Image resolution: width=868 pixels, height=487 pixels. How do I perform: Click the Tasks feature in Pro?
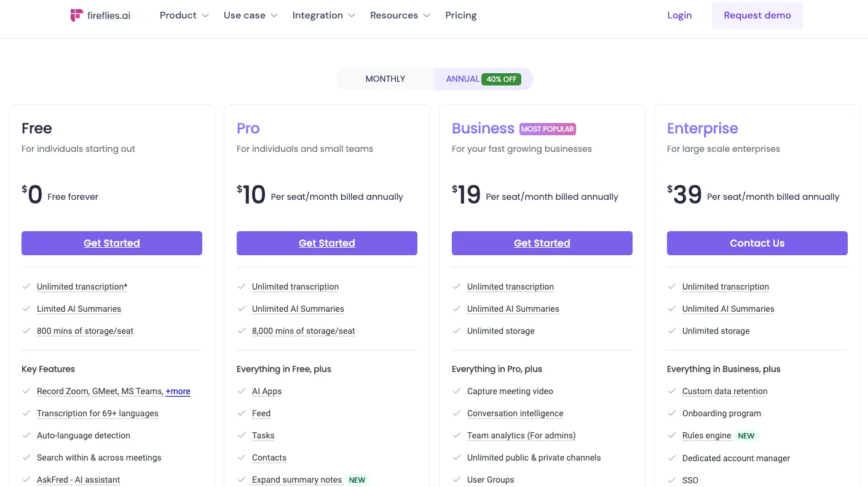coord(263,435)
